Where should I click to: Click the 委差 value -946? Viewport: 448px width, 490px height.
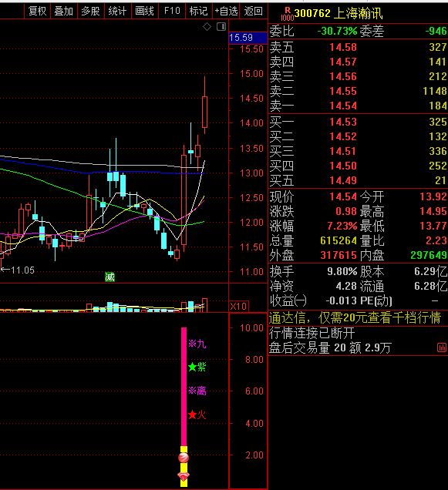[x=436, y=32]
